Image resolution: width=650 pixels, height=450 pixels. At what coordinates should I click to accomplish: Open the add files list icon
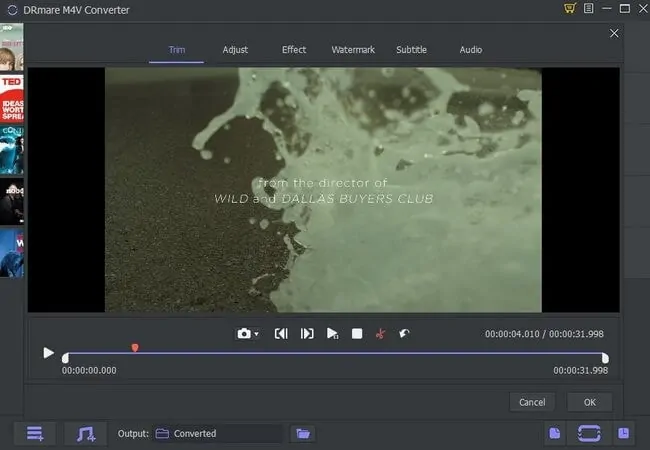point(35,433)
